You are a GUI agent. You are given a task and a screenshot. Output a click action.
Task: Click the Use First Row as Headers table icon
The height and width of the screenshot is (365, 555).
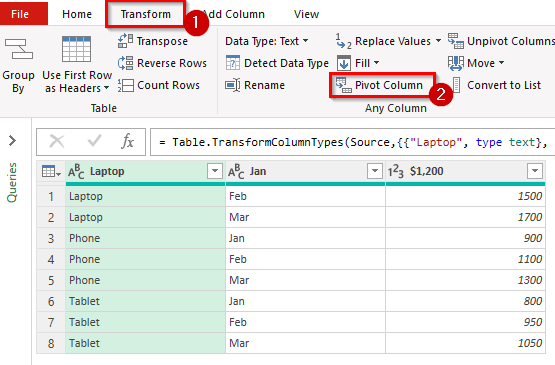[76, 49]
